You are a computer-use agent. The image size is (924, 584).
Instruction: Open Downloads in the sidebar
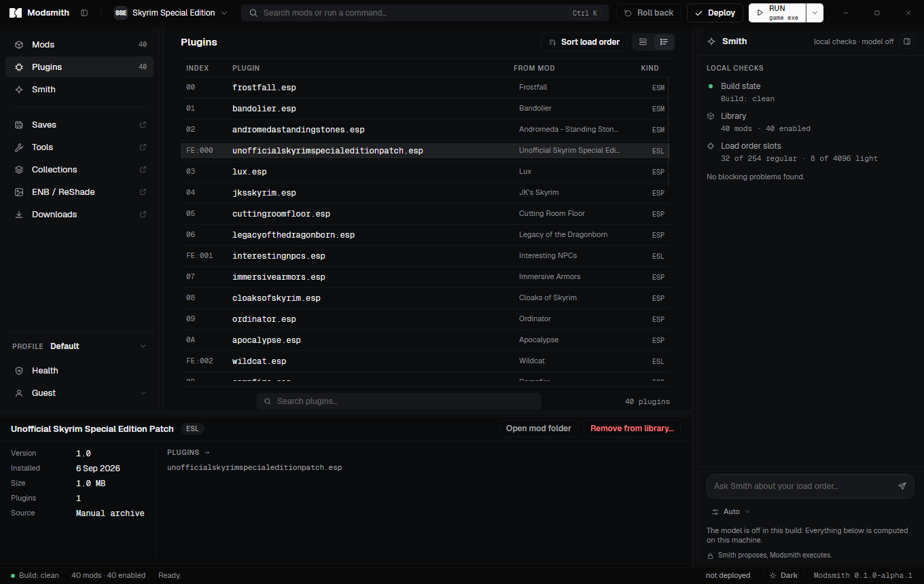coord(79,215)
